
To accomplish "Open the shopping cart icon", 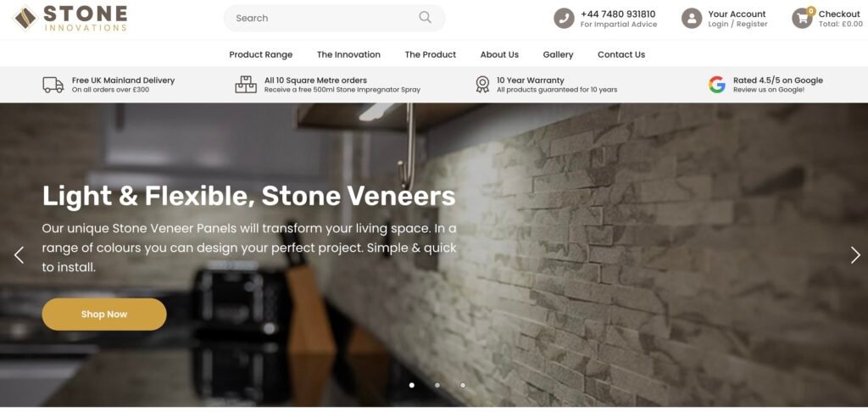I will tap(802, 19).
